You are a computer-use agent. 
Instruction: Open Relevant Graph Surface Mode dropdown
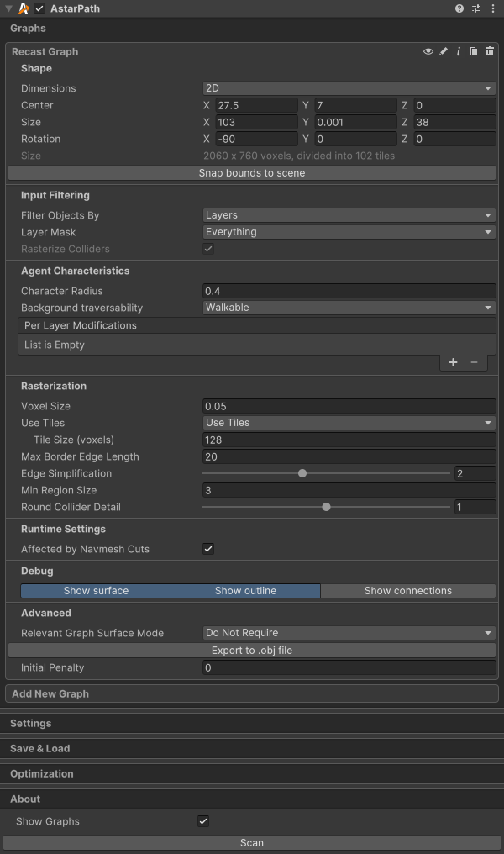click(349, 633)
